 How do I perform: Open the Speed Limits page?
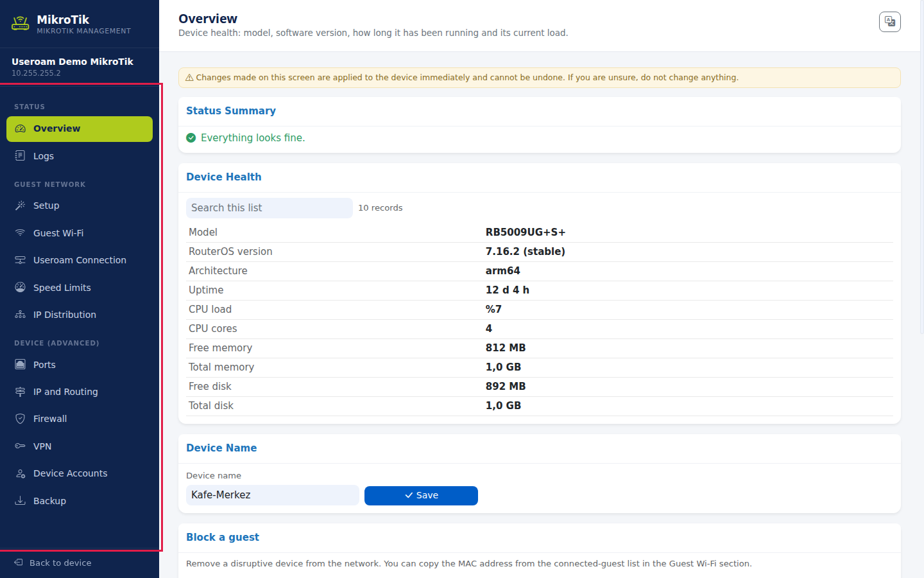click(80, 288)
